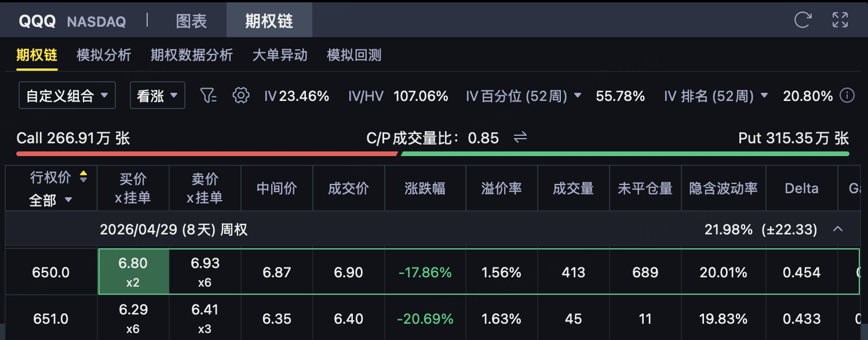The height and width of the screenshot is (340, 868).
Task: Open the 大单异动 tab
Action: tap(280, 55)
